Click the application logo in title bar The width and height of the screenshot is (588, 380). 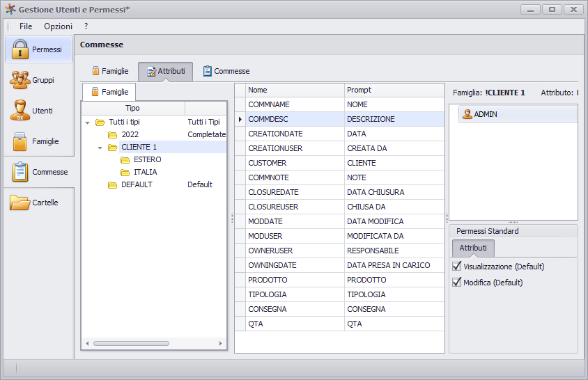click(x=10, y=9)
